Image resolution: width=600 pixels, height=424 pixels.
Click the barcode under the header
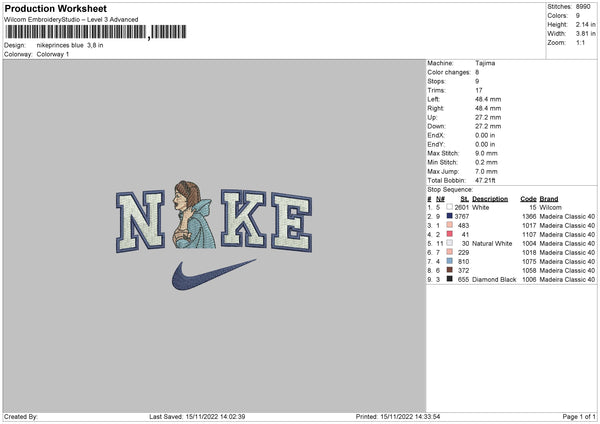coord(96,32)
